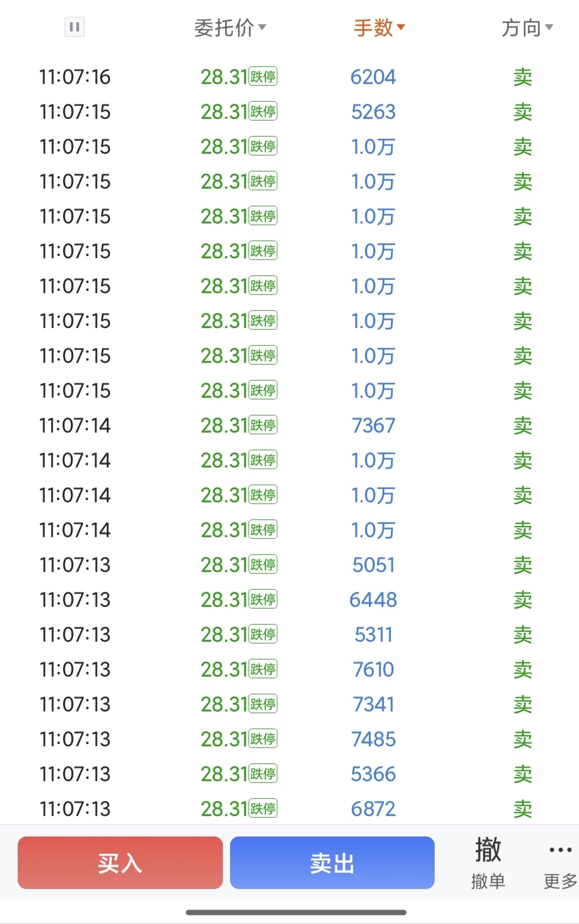Tap the home indicator bar
The image size is (579, 924).
click(x=296, y=912)
